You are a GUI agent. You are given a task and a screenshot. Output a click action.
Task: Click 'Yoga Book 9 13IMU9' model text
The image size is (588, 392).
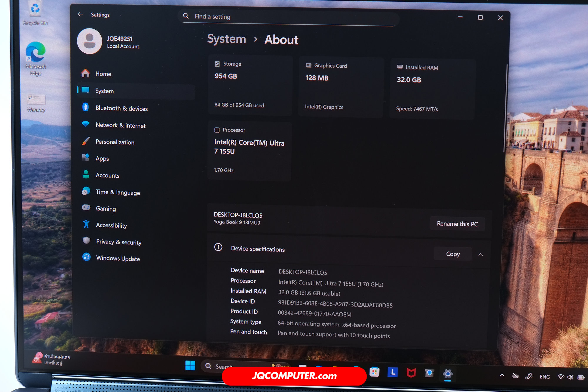coord(237,222)
